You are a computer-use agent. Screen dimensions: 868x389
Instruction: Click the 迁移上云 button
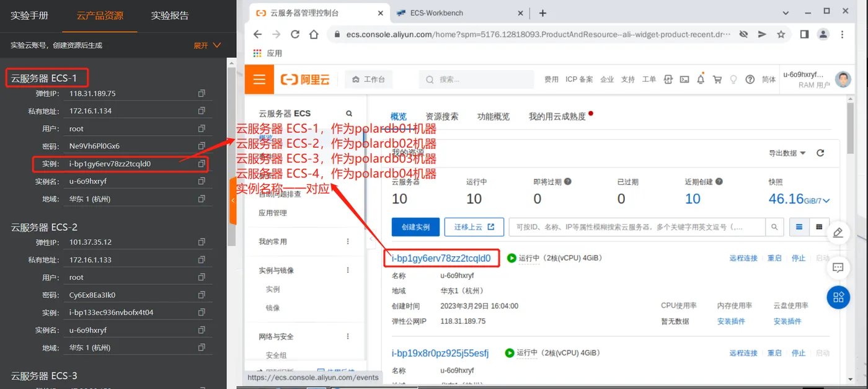click(474, 227)
